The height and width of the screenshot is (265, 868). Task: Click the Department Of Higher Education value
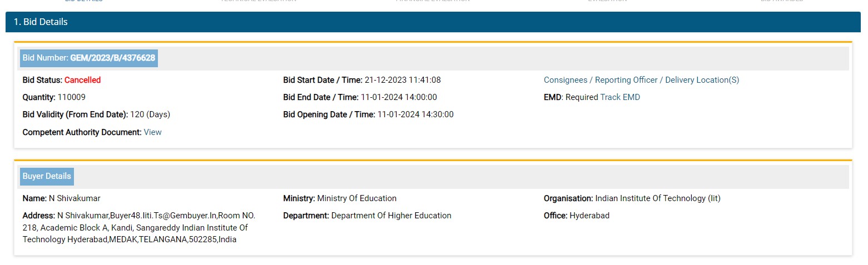point(391,216)
